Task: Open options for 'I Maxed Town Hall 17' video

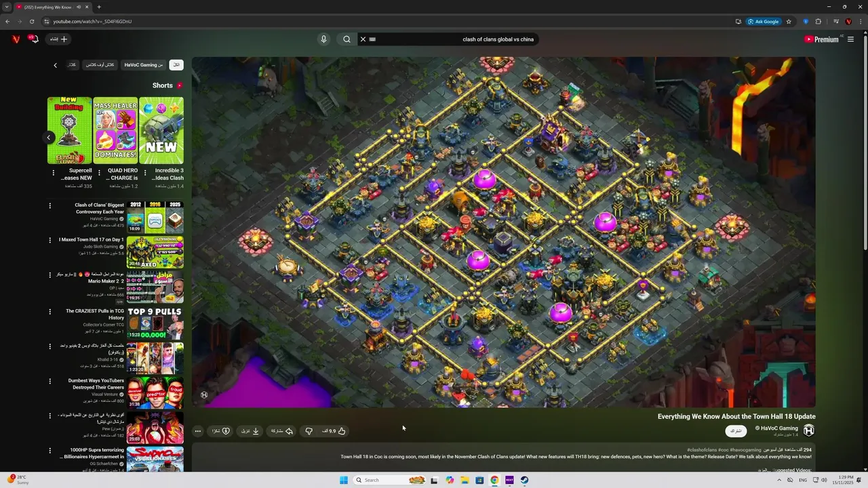Action: pyautogui.click(x=50, y=240)
